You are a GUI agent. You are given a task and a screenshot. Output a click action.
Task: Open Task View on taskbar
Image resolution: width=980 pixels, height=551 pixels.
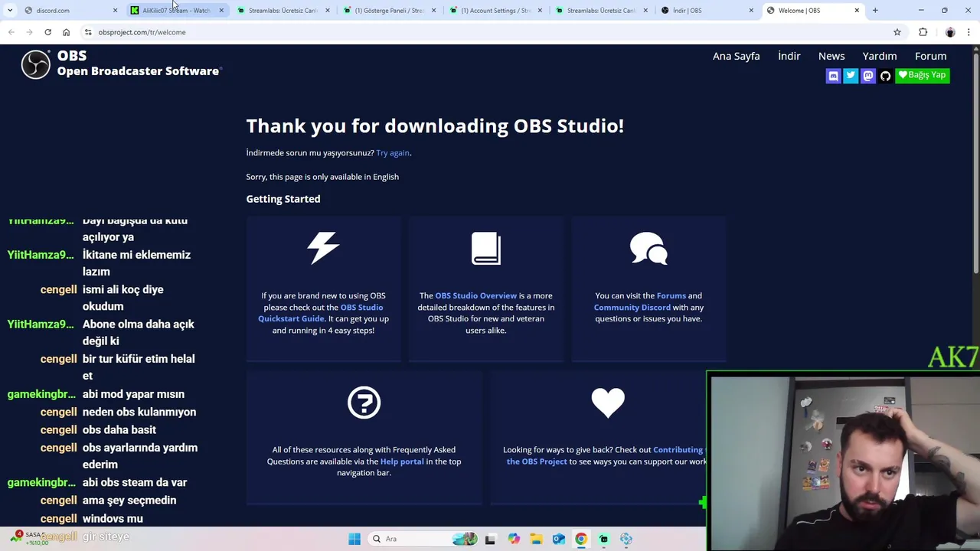tap(490, 539)
